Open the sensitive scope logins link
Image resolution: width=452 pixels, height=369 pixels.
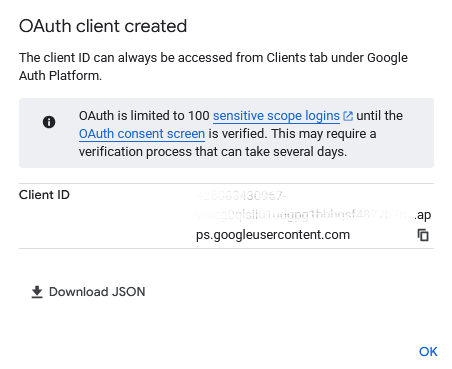pos(276,116)
